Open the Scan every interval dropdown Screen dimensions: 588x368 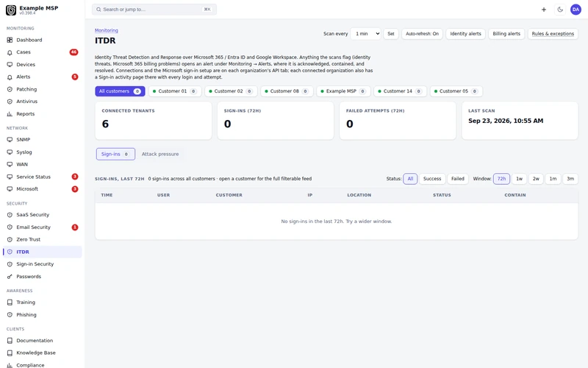coord(365,34)
